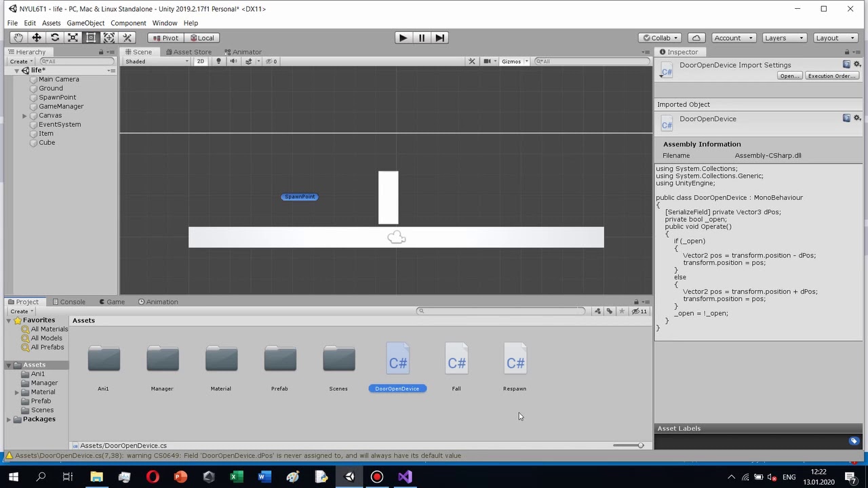Open the Account dropdown
The height and width of the screenshot is (488, 868).
(x=733, y=38)
